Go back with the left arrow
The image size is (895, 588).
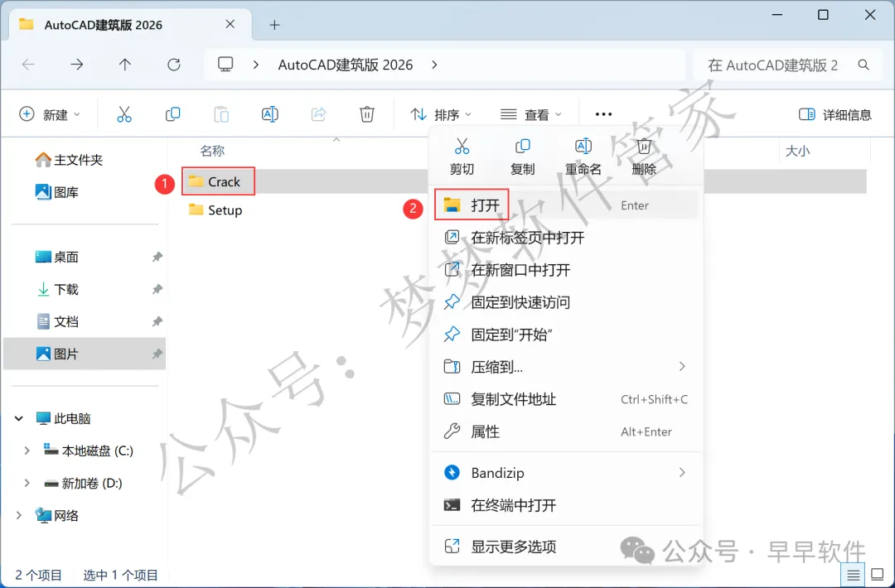(28, 65)
